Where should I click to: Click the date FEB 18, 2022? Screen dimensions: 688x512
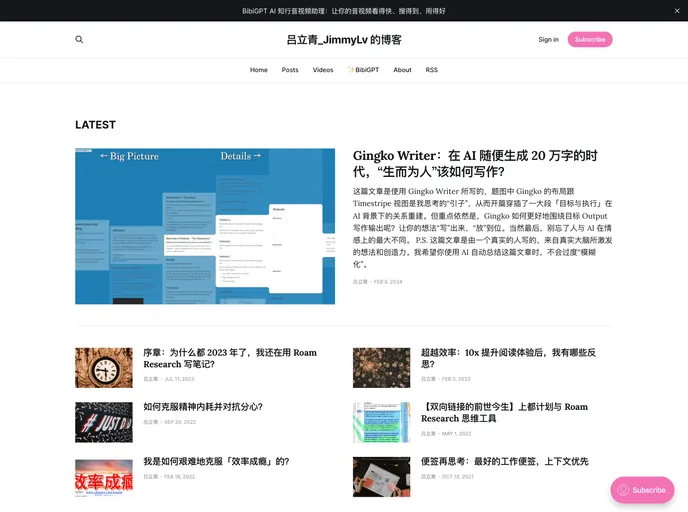tap(179, 476)
